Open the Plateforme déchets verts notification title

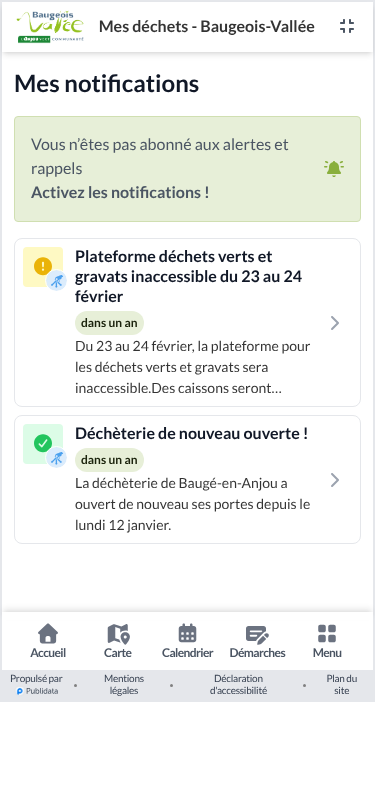(x=189, y=277)
